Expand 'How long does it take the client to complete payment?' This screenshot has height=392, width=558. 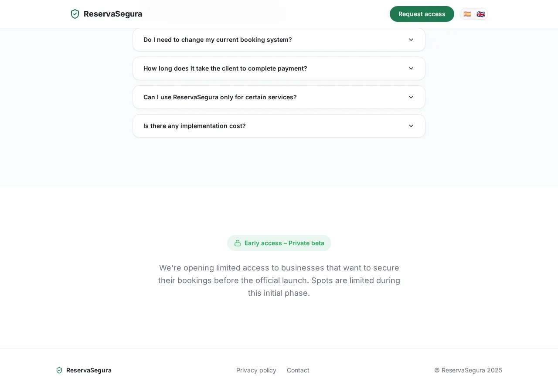(279, 68)
